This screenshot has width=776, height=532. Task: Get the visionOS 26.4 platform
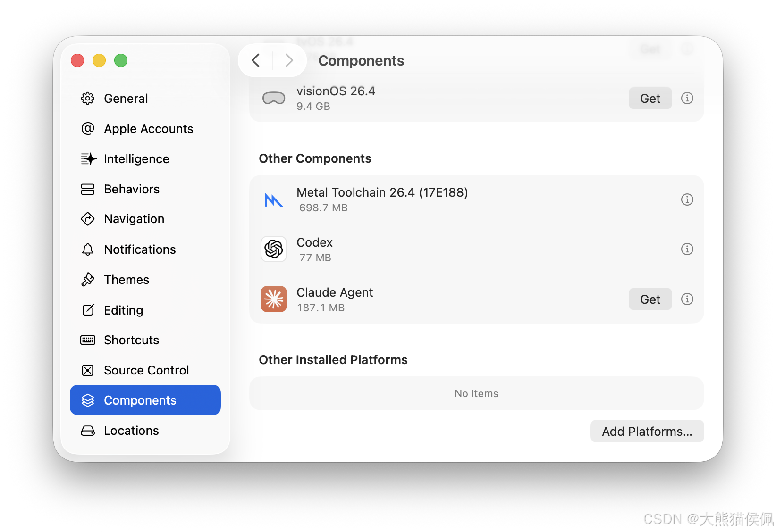(650, 98)
